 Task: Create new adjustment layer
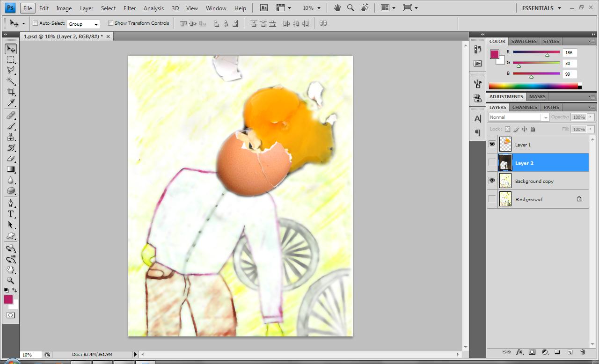click(x=545, y=352)
